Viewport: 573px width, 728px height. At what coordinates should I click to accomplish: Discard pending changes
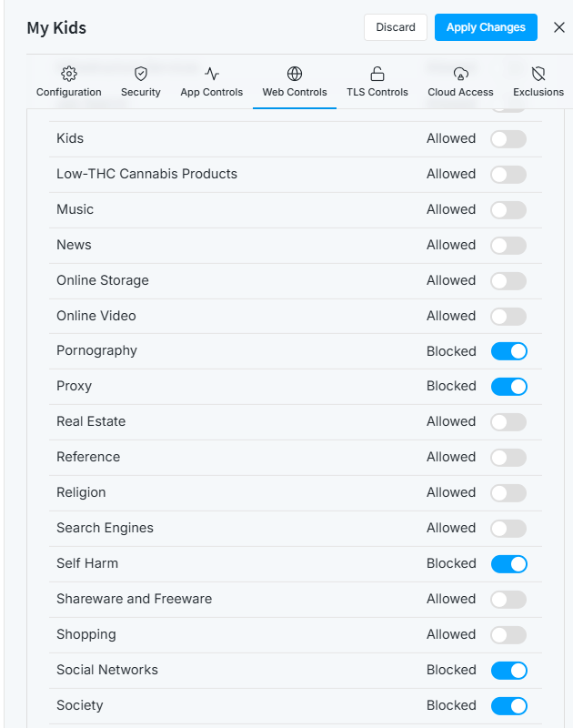coord(396,27)
